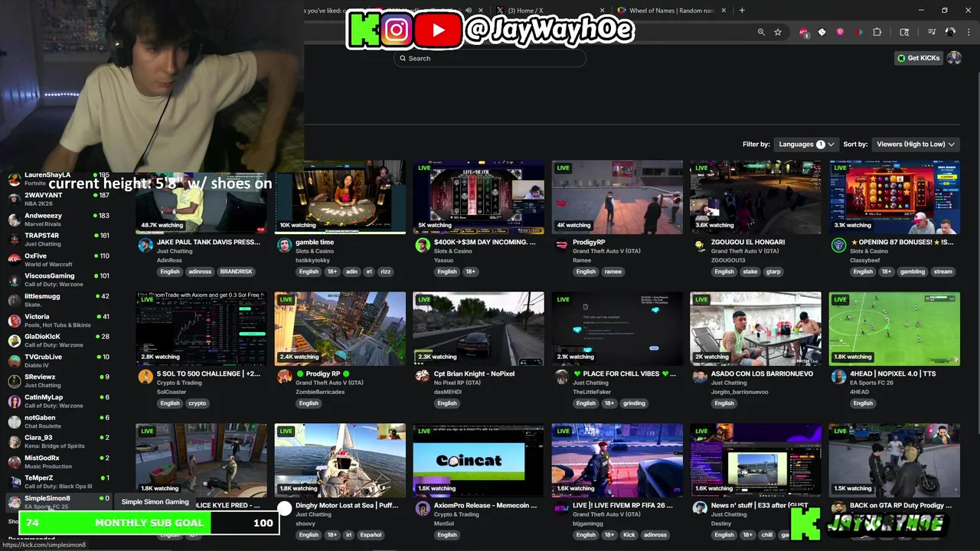The image size is (980, 551).
Task: Click the Kick Search field
Action: point(490,58)
